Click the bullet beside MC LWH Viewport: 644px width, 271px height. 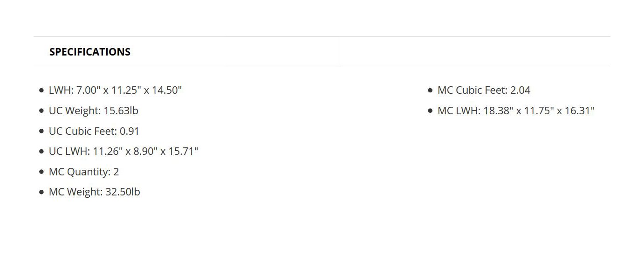430,111
